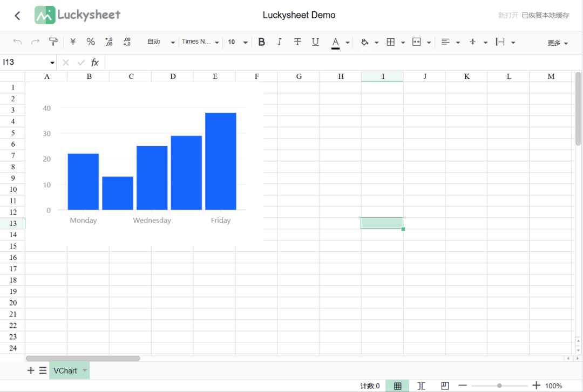Toggle bold formatting
Screen dimensions: 583x392
[x=261, y=42]
